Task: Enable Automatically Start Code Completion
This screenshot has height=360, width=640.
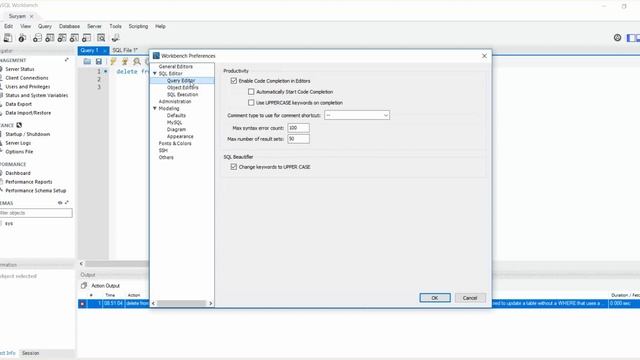Action: [x=251, y=92]
